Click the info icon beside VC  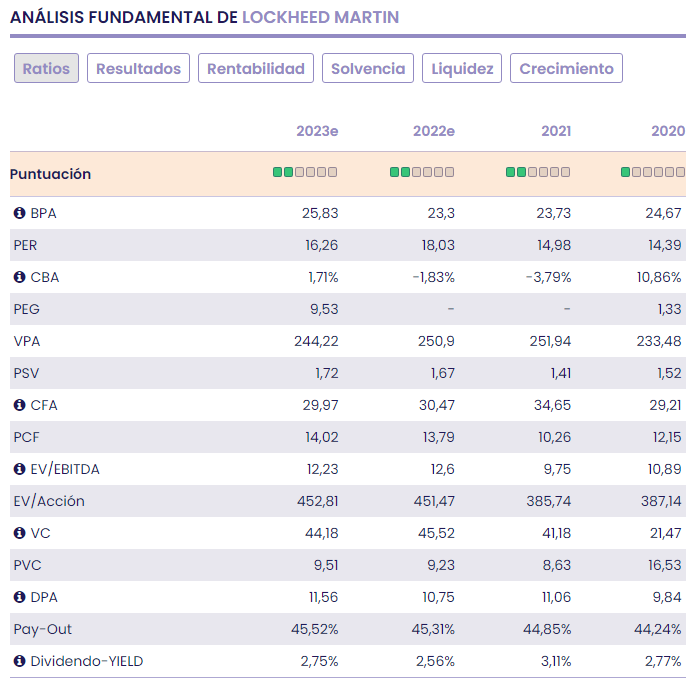pos(19,533)
